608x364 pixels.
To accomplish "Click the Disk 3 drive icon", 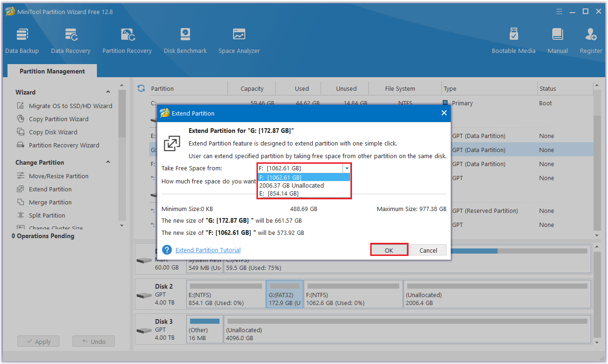I will click(x=144, y=330).
